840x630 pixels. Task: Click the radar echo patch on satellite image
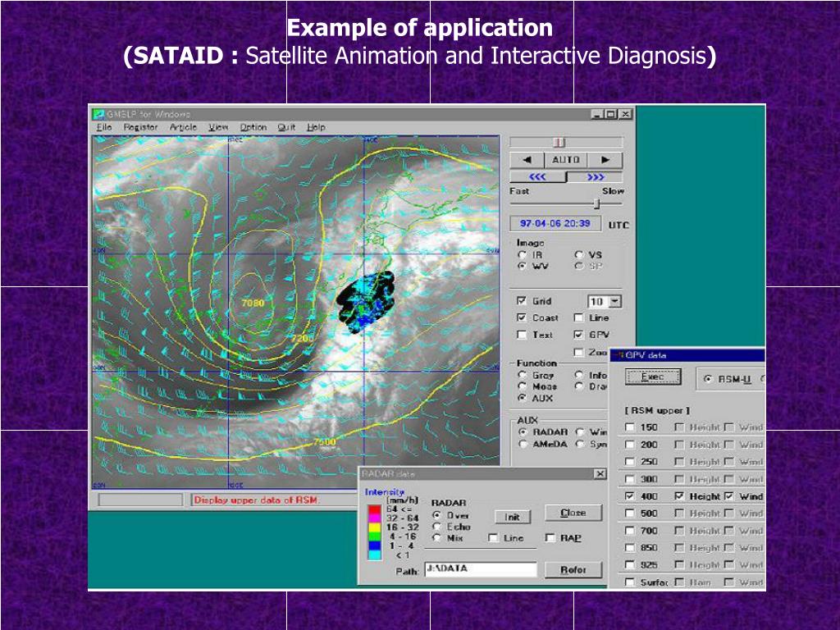(x=367, y=302)
